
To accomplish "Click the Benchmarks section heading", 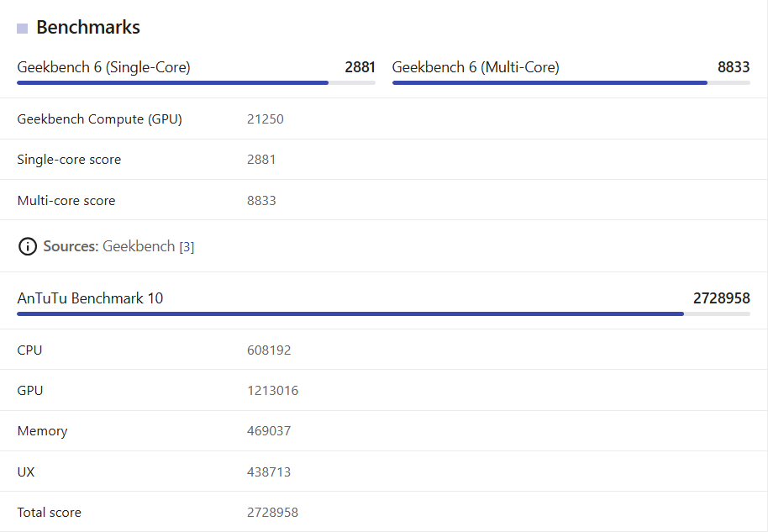I will pos(88,28).
